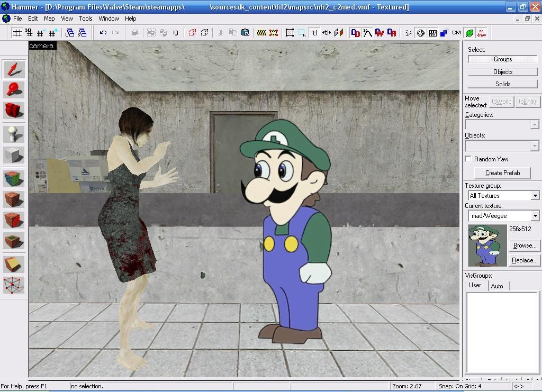Toggle cordon state (yellow-black stripes)
Screen dimensions: 542x392
tap(261, 33)
